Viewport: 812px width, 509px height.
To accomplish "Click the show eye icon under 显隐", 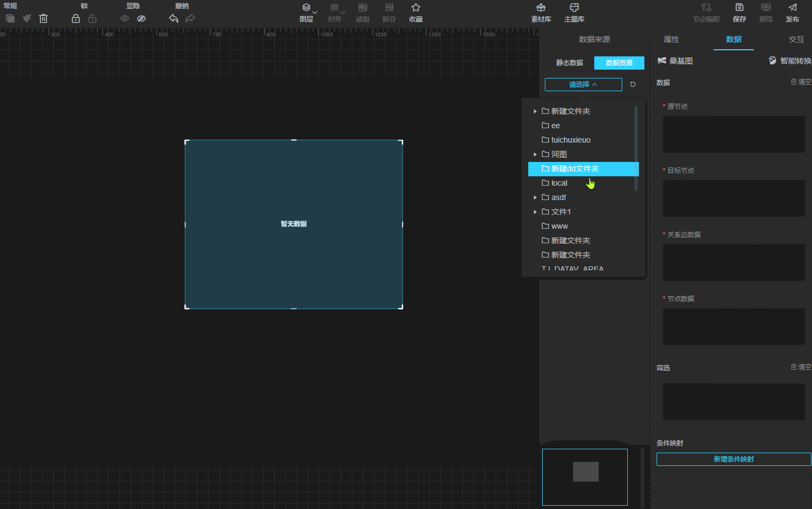I will point(124,18).
